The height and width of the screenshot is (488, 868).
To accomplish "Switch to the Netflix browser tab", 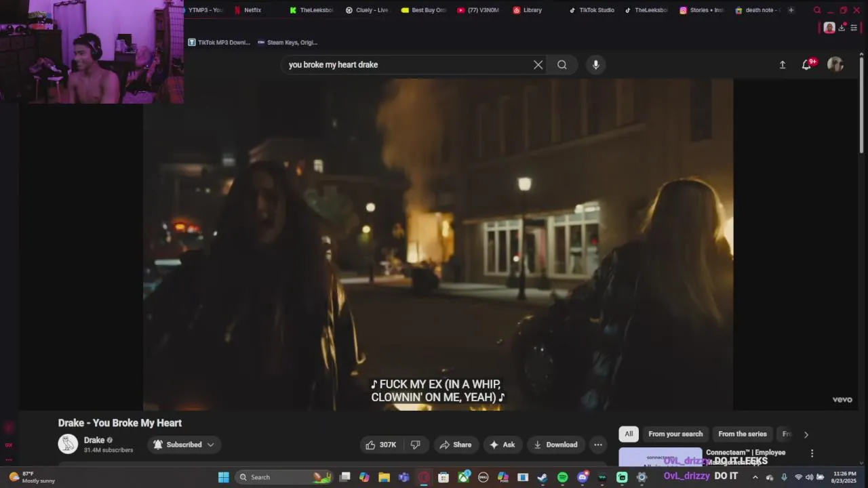I will (x=248, y=10).
